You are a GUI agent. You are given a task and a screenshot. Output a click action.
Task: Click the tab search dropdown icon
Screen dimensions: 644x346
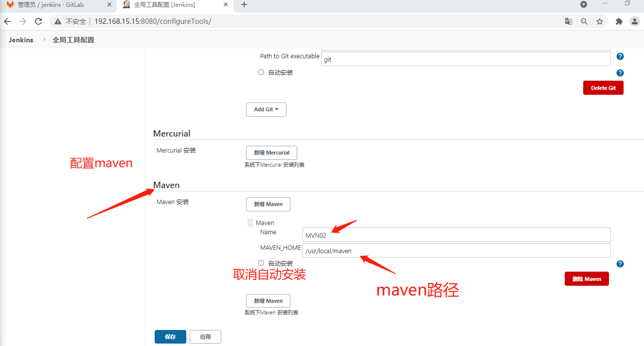[584, 4]
